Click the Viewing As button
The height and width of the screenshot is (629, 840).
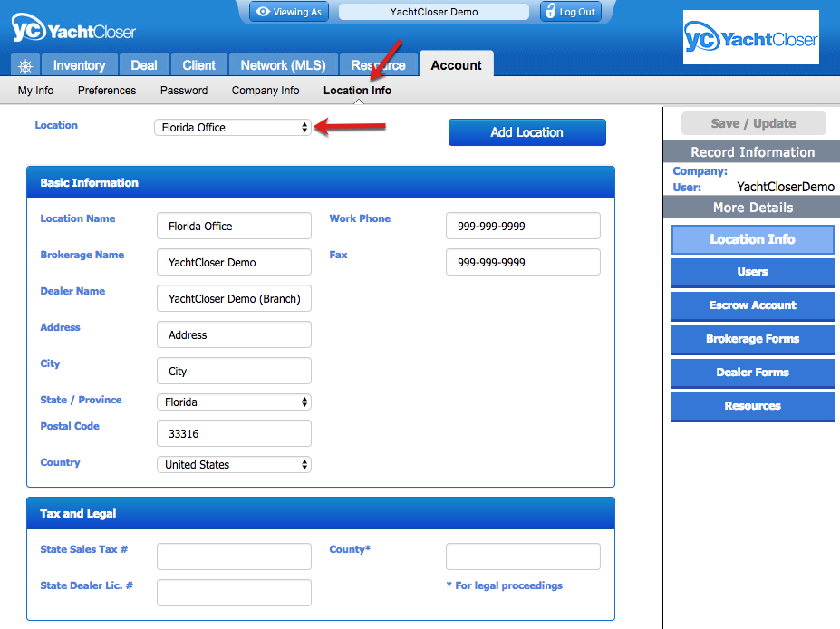(x=289, y=11)
